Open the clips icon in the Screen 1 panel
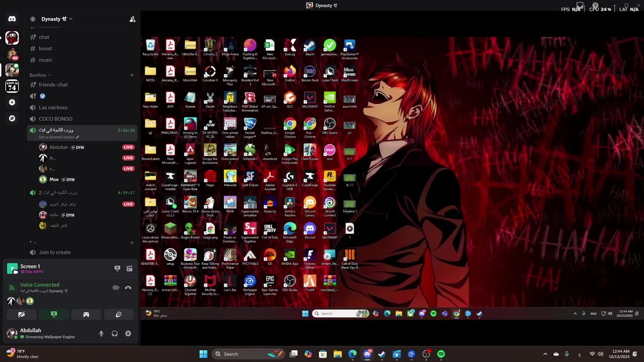This screenshot has width=644, height=362. (x=129, y=268)
